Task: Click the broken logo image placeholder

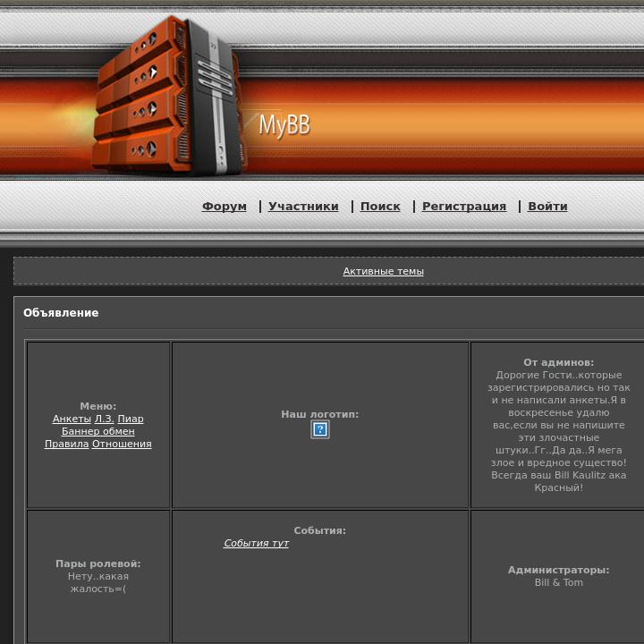Action: 320,429
